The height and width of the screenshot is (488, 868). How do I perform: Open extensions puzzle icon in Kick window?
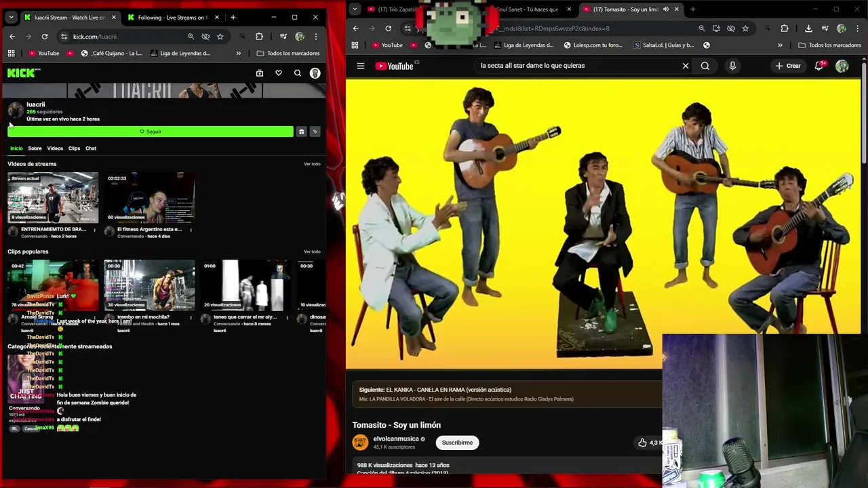(259, 37)
